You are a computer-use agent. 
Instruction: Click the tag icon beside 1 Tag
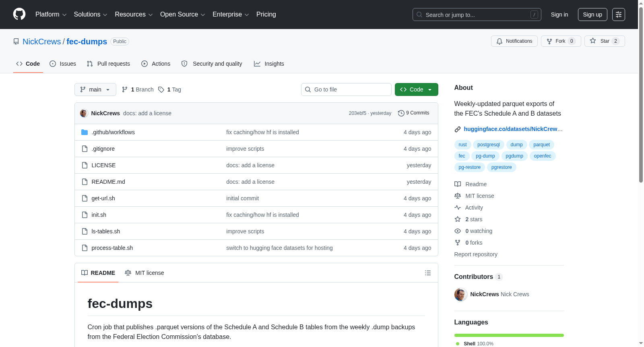(161, 89)
